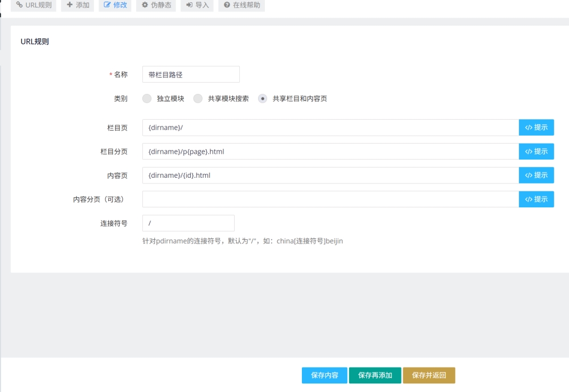The image size is (569, 392).
Task: Click the 保存内容 button
Action: pyautogui.click(x=325, y=375)
